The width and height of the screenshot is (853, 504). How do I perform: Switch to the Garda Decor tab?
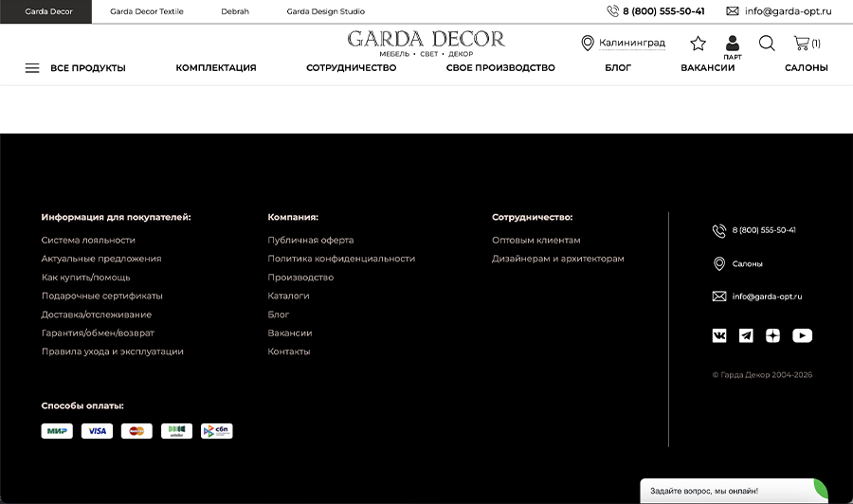[46, 11]
